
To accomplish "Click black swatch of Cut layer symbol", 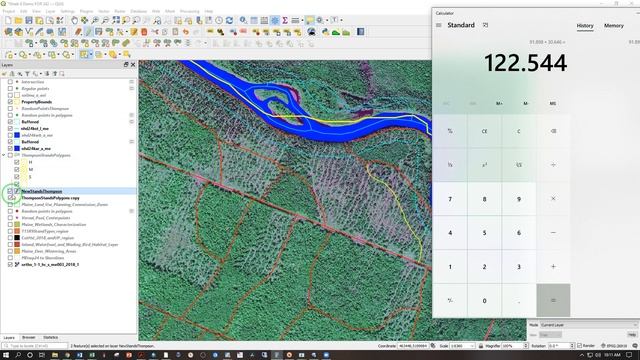I will pos(17,238).
